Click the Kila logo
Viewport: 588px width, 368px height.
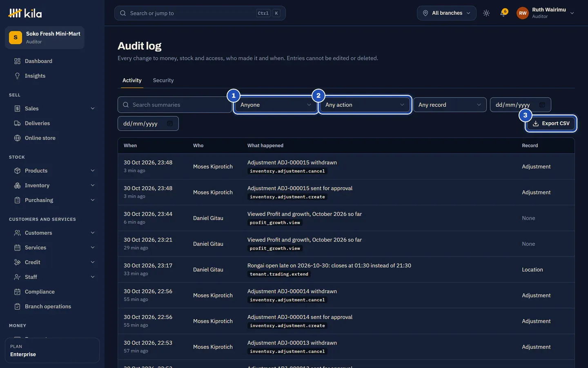coord(25,13)
